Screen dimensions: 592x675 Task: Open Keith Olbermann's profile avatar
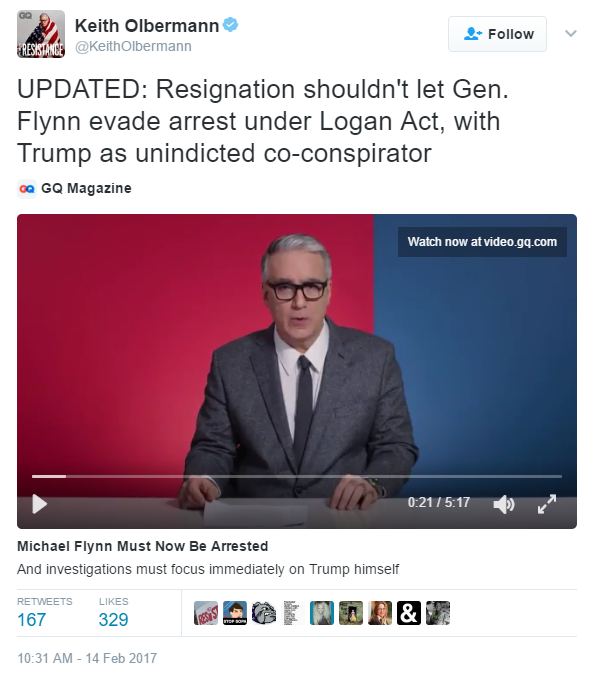41,34
